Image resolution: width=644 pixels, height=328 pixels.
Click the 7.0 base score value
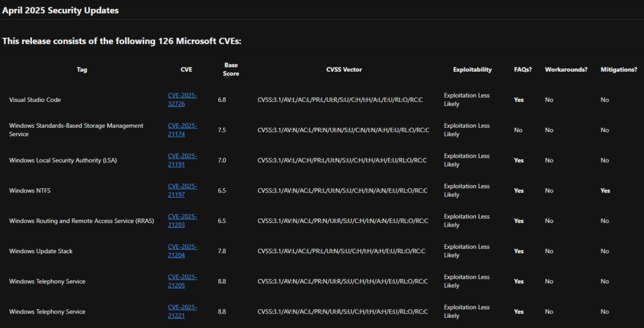(222, 161)
